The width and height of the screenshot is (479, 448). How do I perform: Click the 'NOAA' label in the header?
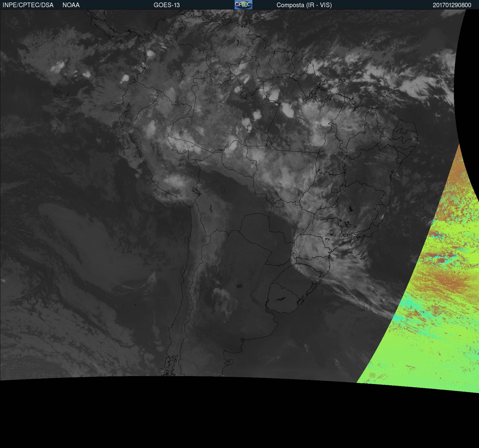click(x=71, y=5)
